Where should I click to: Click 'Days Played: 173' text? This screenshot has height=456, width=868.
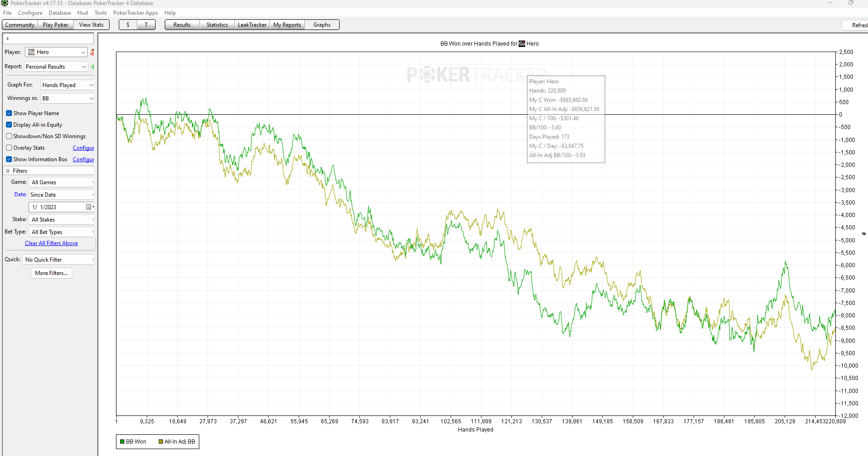(550, 137)
